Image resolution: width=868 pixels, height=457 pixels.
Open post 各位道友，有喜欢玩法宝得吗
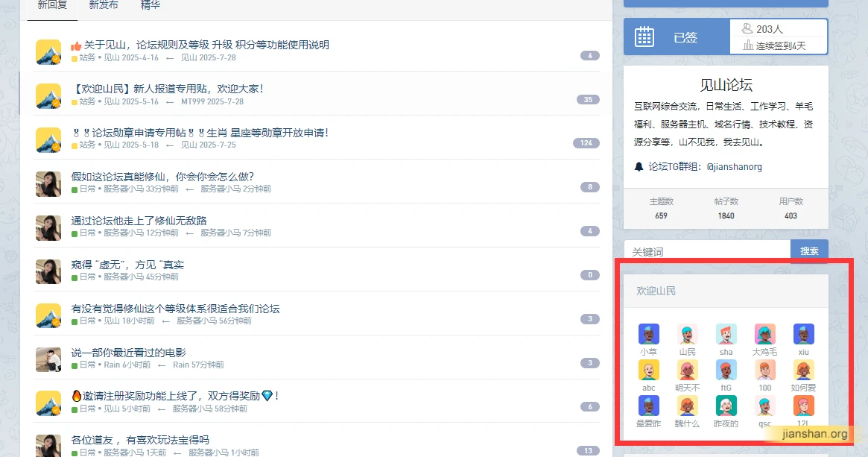[x=140, y=440]
